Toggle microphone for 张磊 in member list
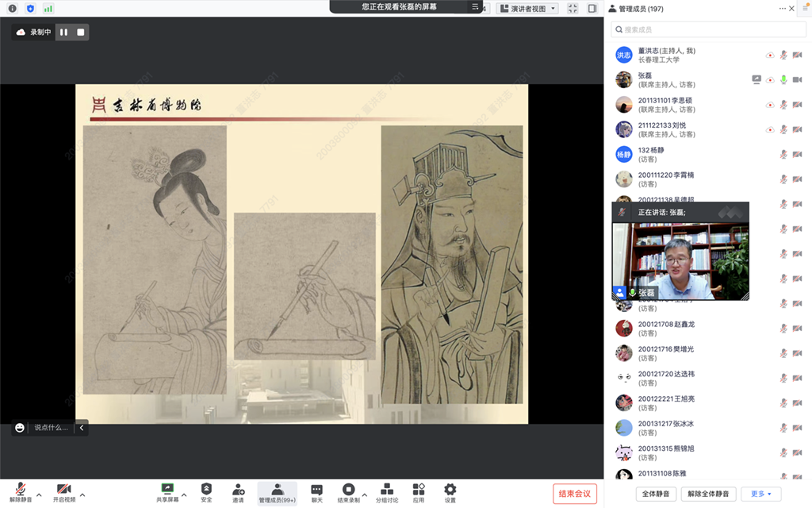 point(783,80)
